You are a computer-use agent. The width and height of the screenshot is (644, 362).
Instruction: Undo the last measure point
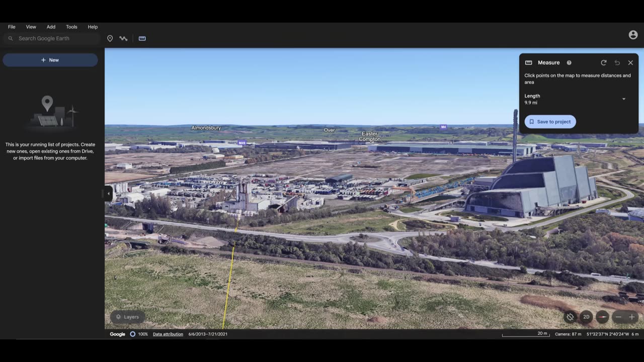pyautogui.click(x=617, y=63)
